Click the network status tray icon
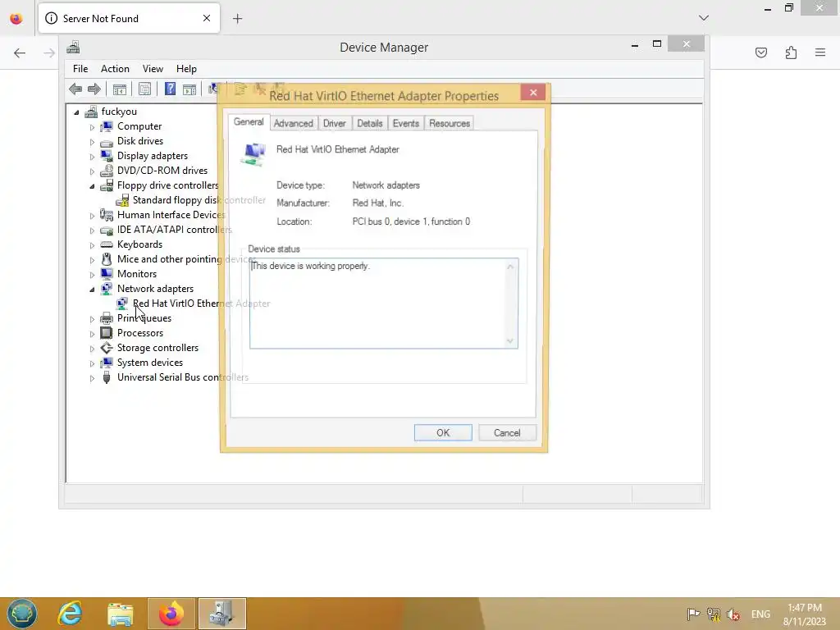 point(714,614)
